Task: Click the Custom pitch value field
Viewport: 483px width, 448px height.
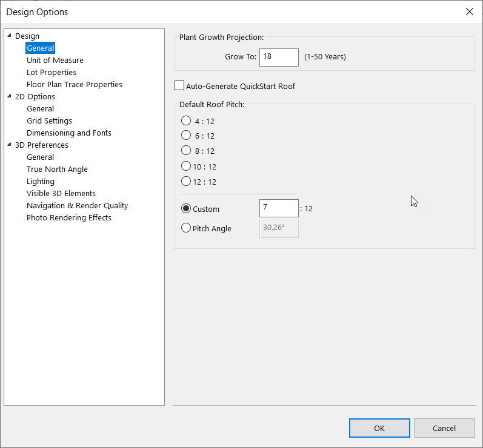Action: click(279, 208)
